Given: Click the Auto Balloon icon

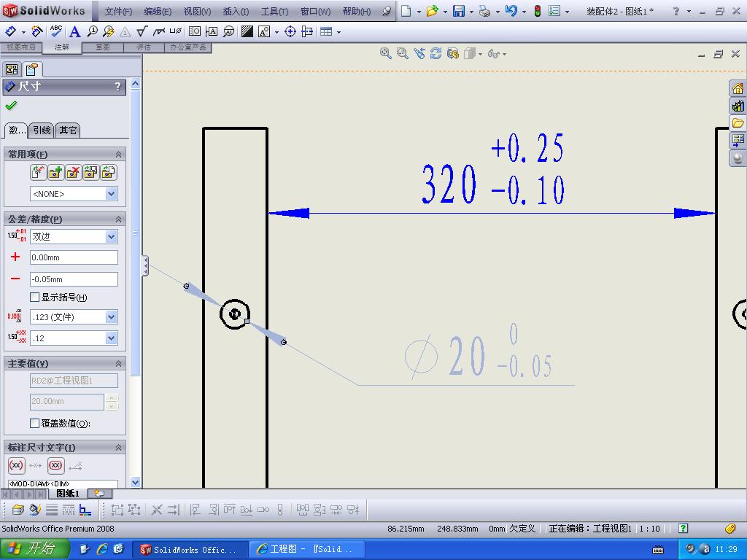Looking at the screenshot, I should [108, 31].
